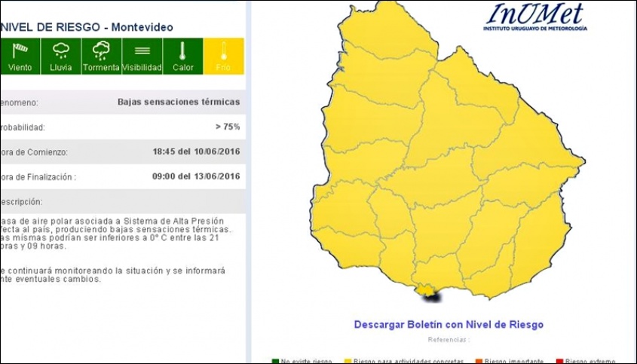Show the Visibilidad fog lines icon
Image resolution: width=637 pixels, height=364 pixels.
(x=142, y=51)
